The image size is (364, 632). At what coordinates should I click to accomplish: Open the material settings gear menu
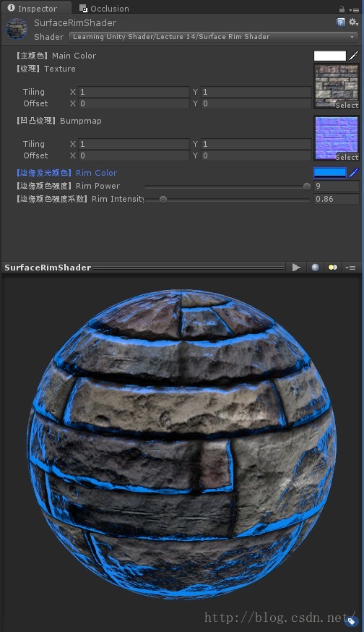(353, 22)
